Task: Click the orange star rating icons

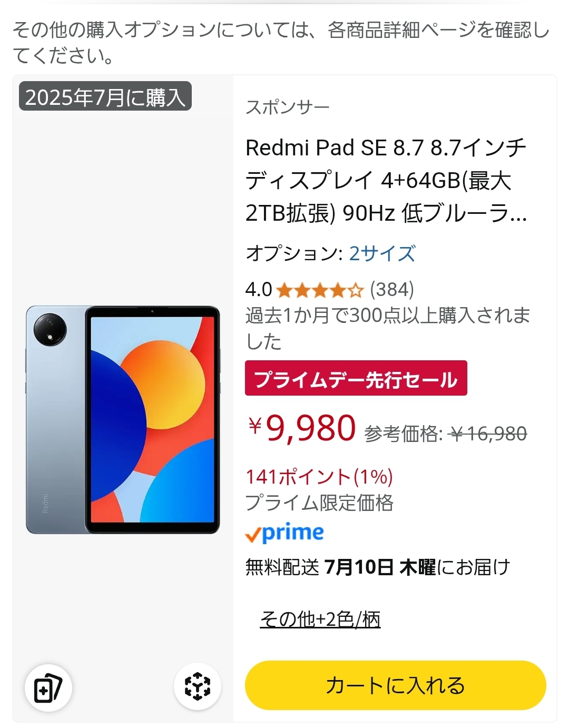Action: point(320,290)
